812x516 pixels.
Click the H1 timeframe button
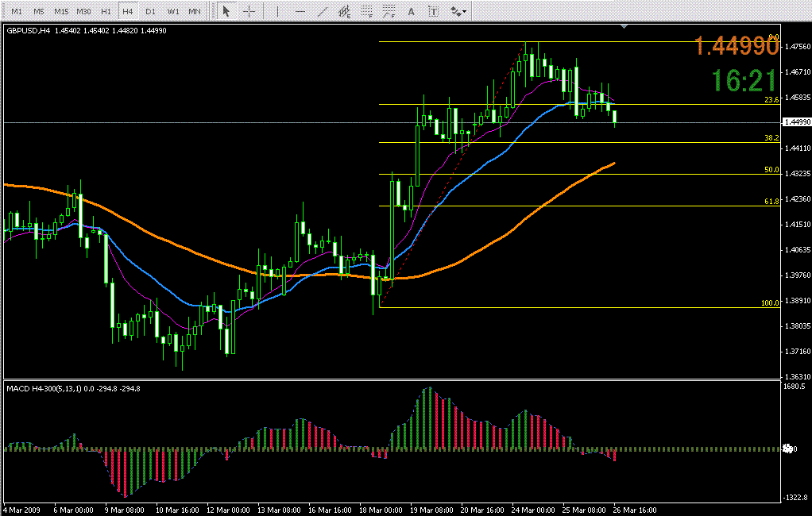(106, 11)
